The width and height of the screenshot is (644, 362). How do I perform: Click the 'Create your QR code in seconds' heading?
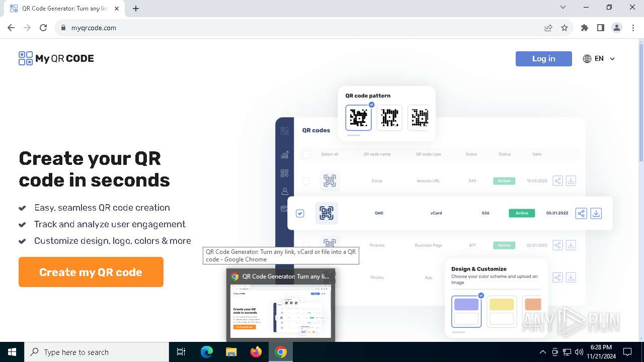click(95, 169)
